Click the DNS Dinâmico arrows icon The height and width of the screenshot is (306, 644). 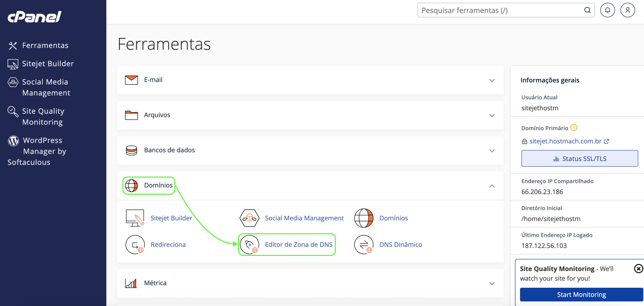364,244
